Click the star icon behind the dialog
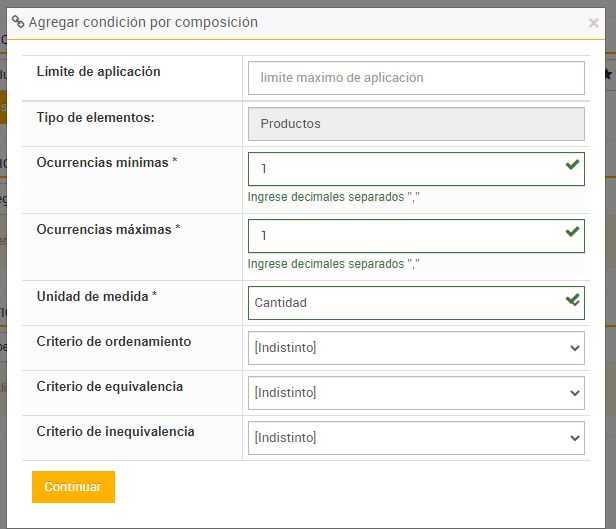Image resolution: width=616 pixels, height=529 pixels. (608, 74)
